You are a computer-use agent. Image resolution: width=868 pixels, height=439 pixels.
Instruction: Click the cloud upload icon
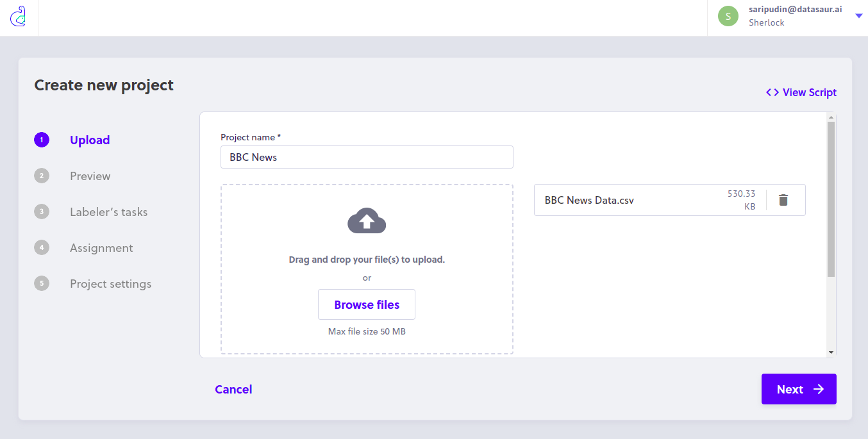point(367,220)
